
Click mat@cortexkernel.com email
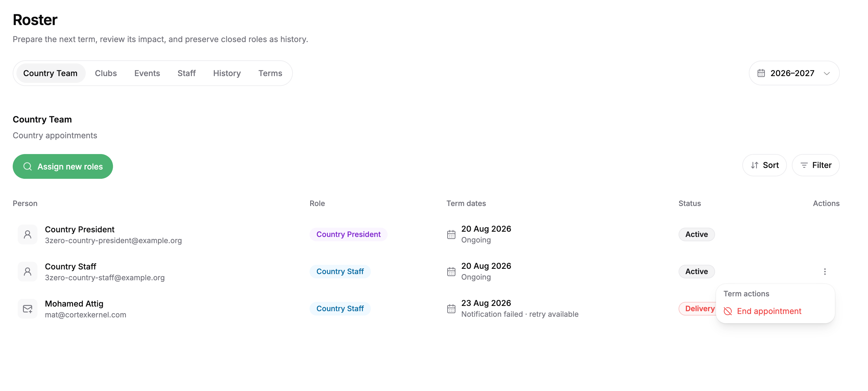click(85, 315)
